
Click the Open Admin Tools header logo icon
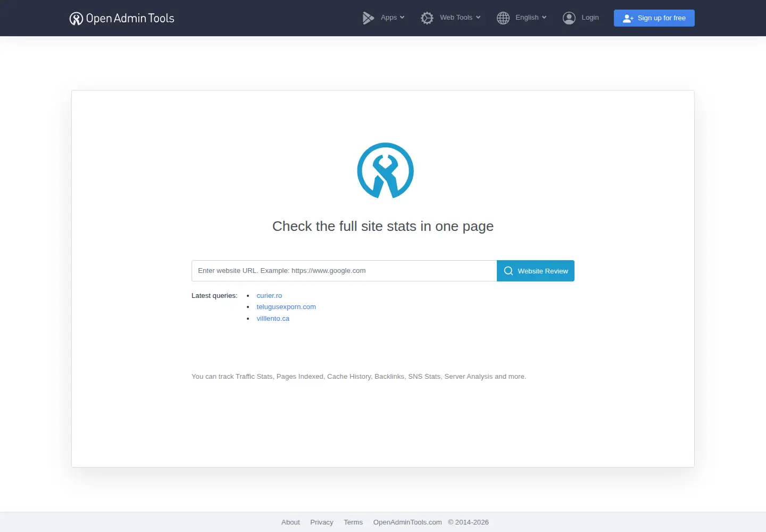76,19
